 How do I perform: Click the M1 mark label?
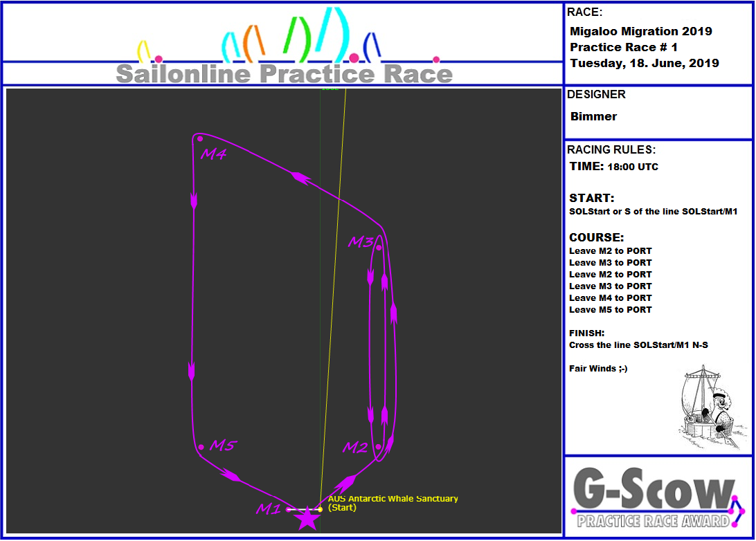[x=269, y=508]
